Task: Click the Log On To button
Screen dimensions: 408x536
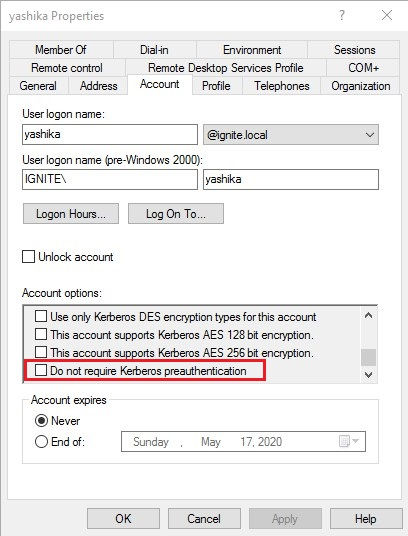Action: [x=176, y=214]
